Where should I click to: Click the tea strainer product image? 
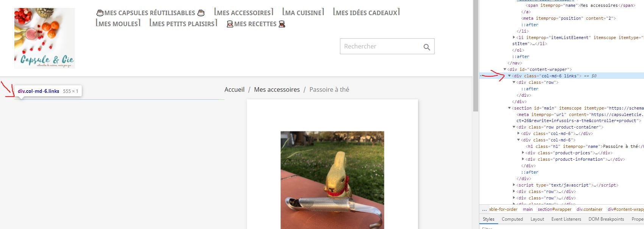coord(332,180)
